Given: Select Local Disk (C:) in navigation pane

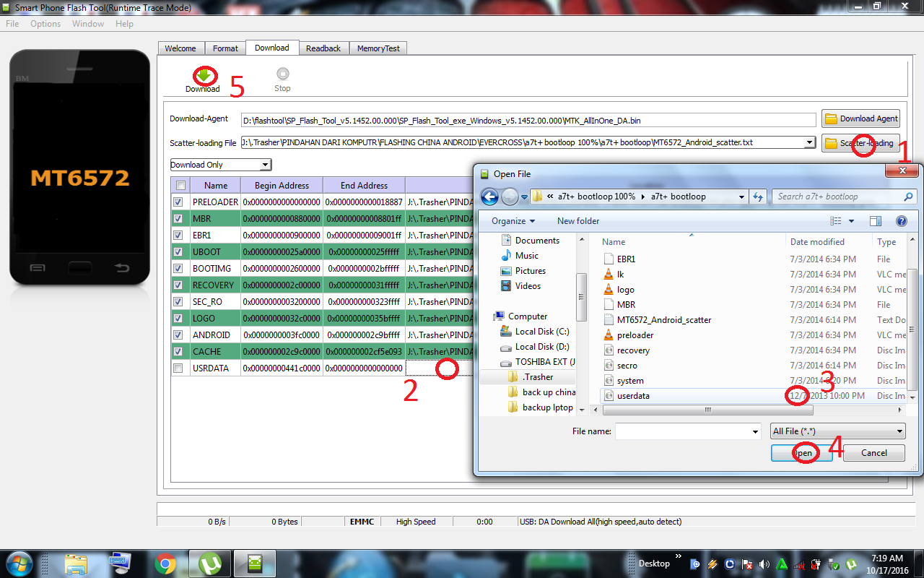Looking at the screenshot, I should click(542, 332).
